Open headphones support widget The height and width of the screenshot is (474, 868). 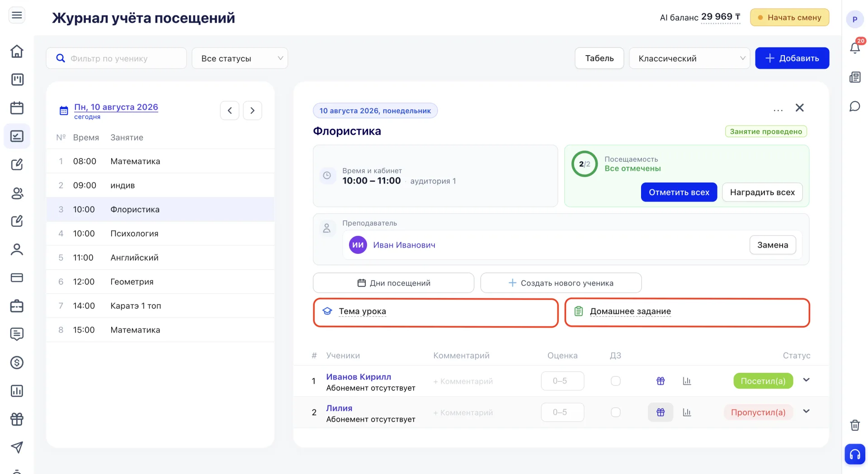pyautogui.click(x=855, y=454)
